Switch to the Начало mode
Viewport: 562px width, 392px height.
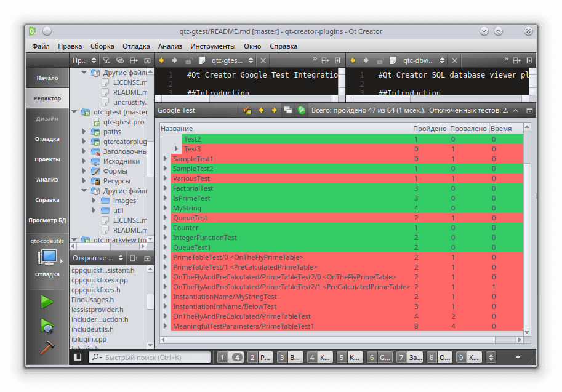(x=47, y=78)
